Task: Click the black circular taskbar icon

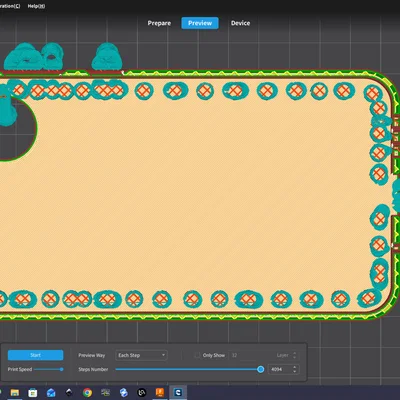Action: click(x=142, y=393)
